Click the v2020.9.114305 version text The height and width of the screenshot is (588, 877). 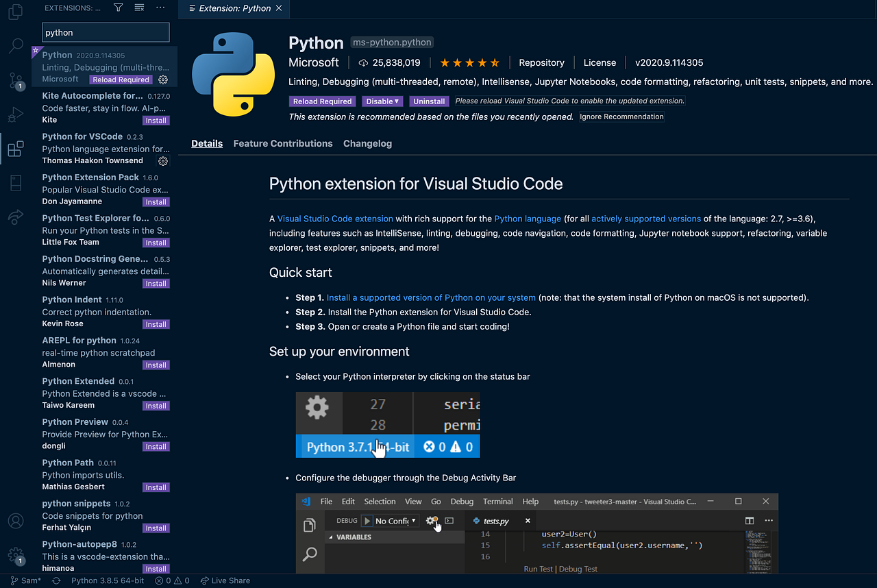(669, 63)
